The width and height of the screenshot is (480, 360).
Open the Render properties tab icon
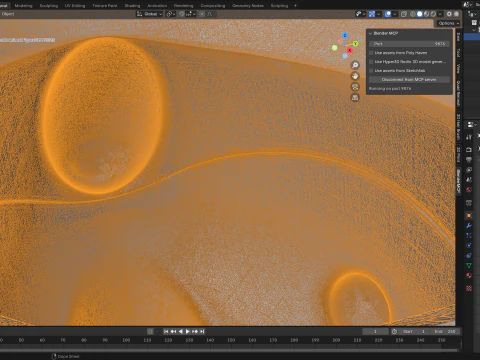469,150
